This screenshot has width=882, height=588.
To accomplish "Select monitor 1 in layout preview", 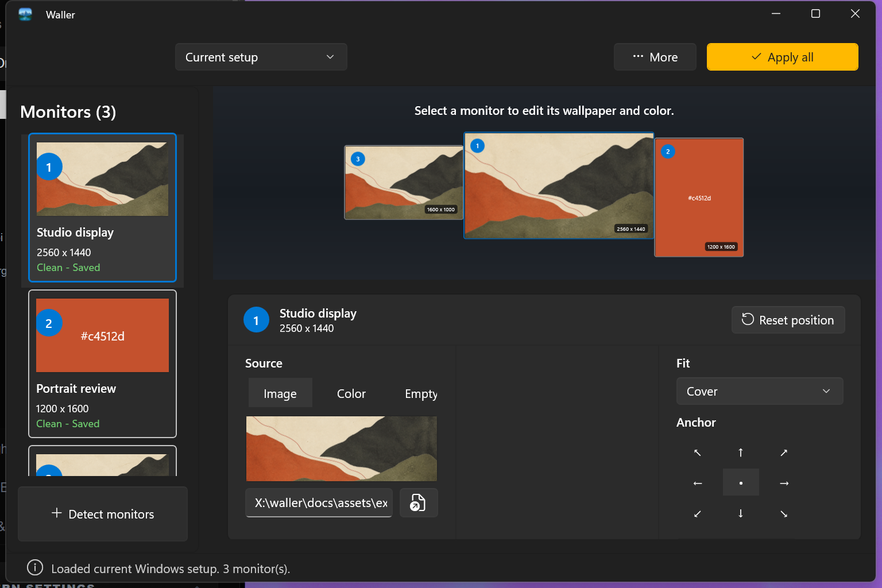I will (x=559, y=185).
